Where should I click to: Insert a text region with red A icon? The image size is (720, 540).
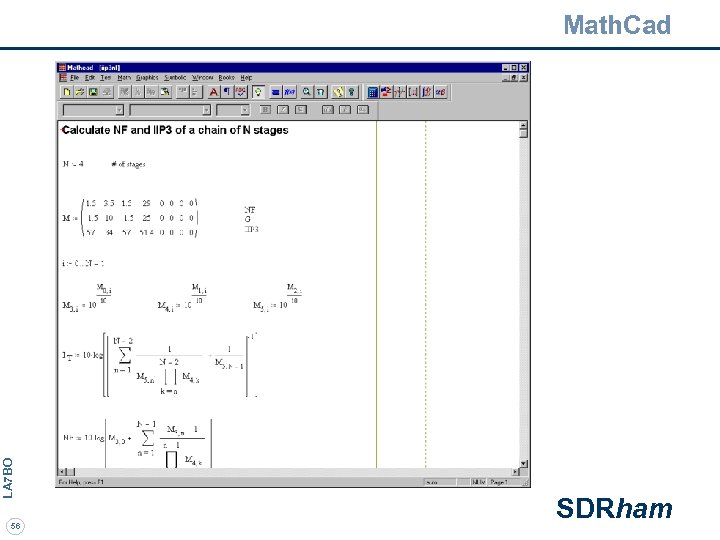214,92
